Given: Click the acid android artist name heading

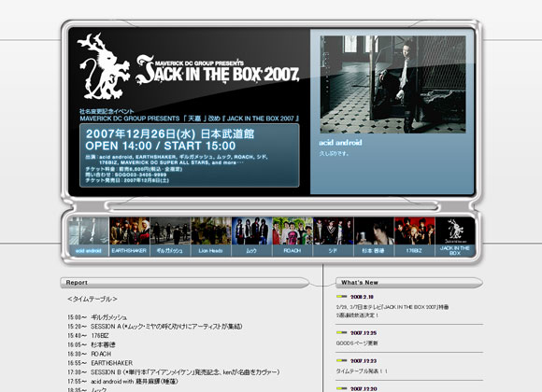Looking at the screenshot, I should [x=340, y=142].
